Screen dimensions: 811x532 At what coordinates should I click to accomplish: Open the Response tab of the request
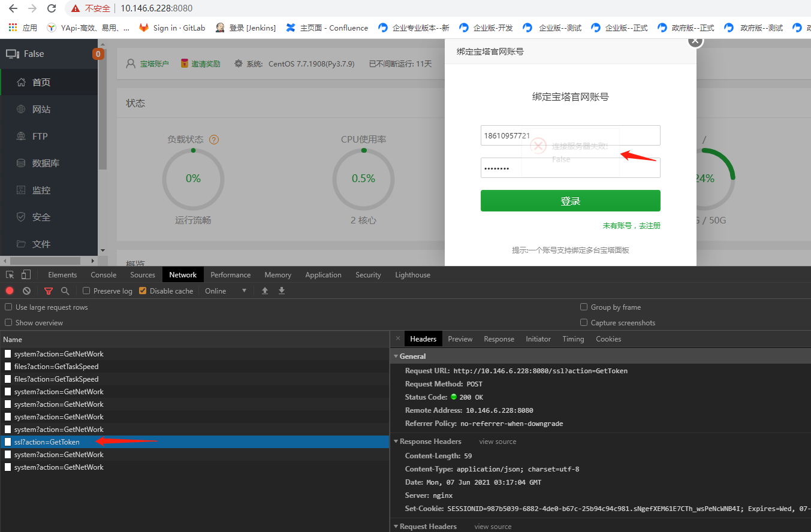[499, 338]
